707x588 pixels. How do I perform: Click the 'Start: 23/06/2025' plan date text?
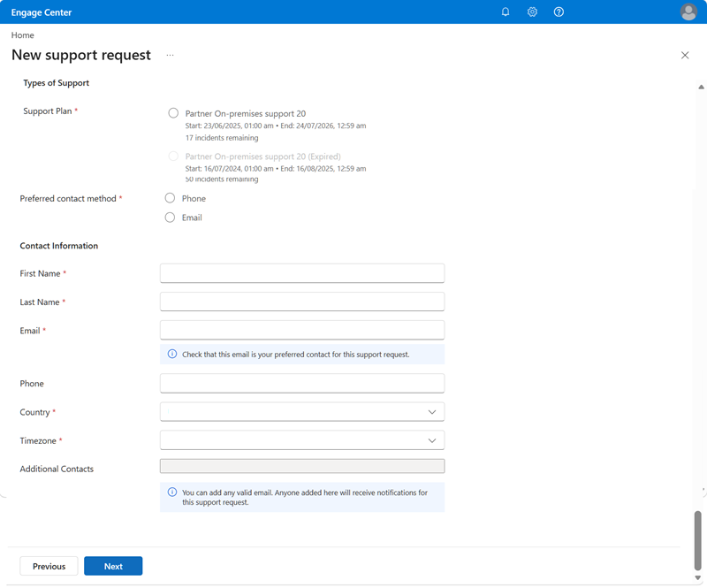[276, 126]
